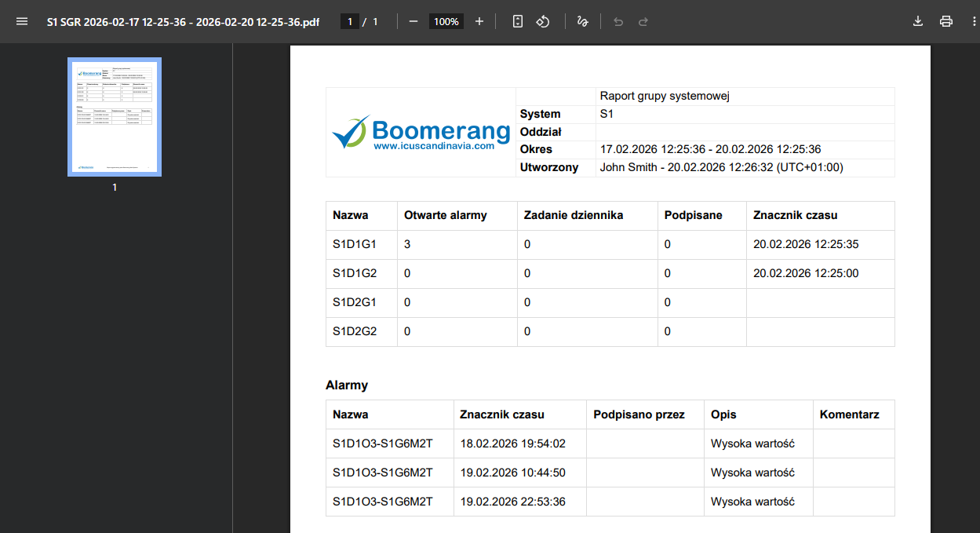Zoom out with the minus icon
Screen dimensions: 980x533
(413, 21)
